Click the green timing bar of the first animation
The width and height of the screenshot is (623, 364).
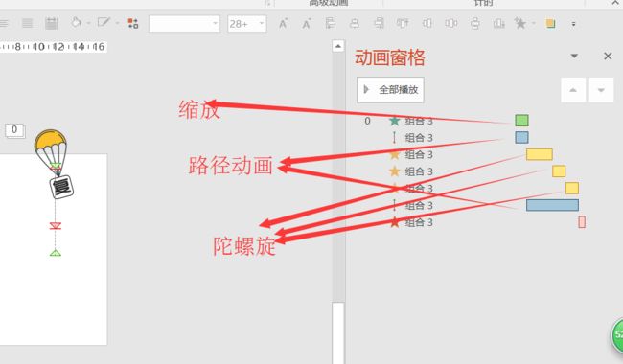click(x=521, y=121)
